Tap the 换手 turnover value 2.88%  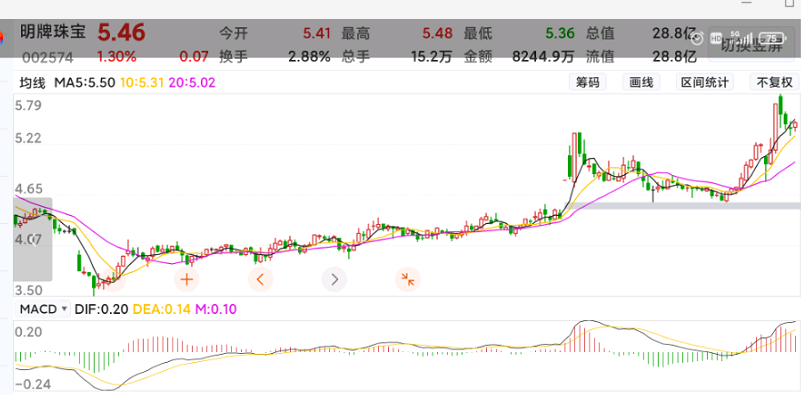(x=309, y=57)
